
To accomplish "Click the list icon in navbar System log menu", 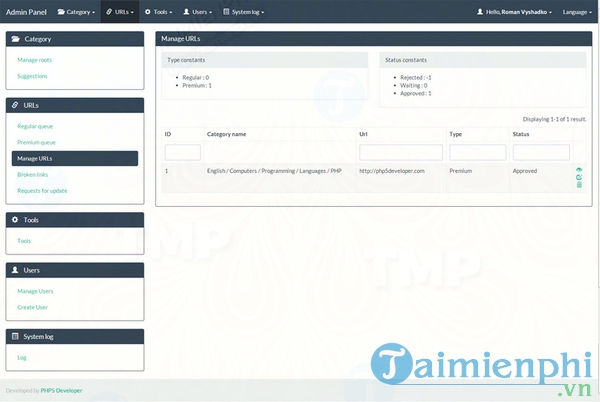I will [226, 12].
